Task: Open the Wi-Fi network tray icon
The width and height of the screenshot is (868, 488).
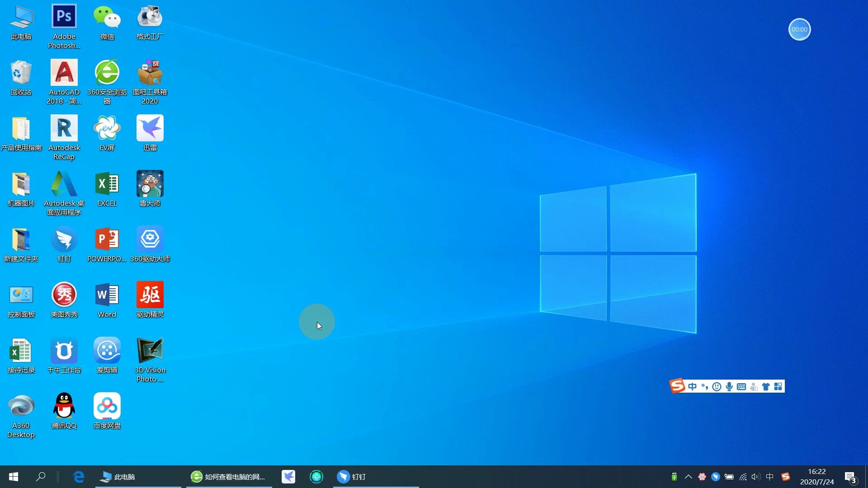Action: 743,477
